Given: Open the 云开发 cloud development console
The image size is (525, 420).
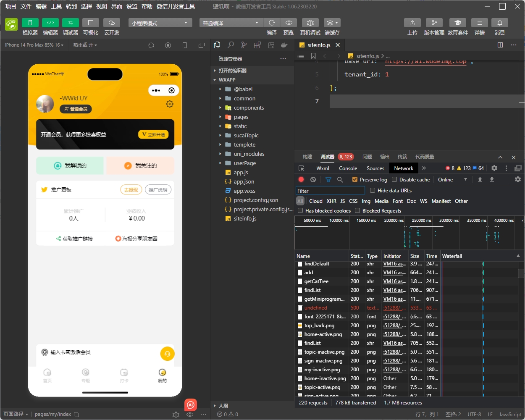Looking at the screenshot, I should point(112,23).
